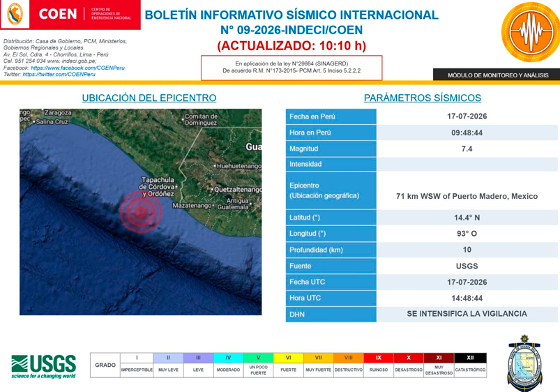Screen dimensions: 560x392
Task: Click the Huehuetenango map label
Action: (239, 166)
